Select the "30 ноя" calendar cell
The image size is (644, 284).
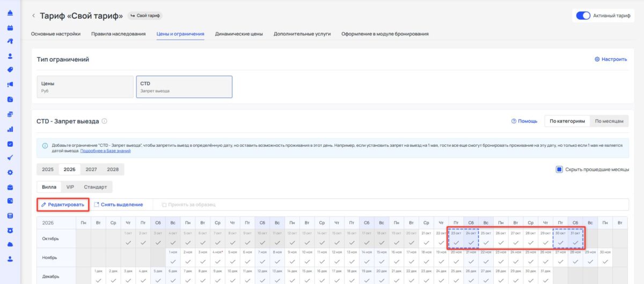605,257
